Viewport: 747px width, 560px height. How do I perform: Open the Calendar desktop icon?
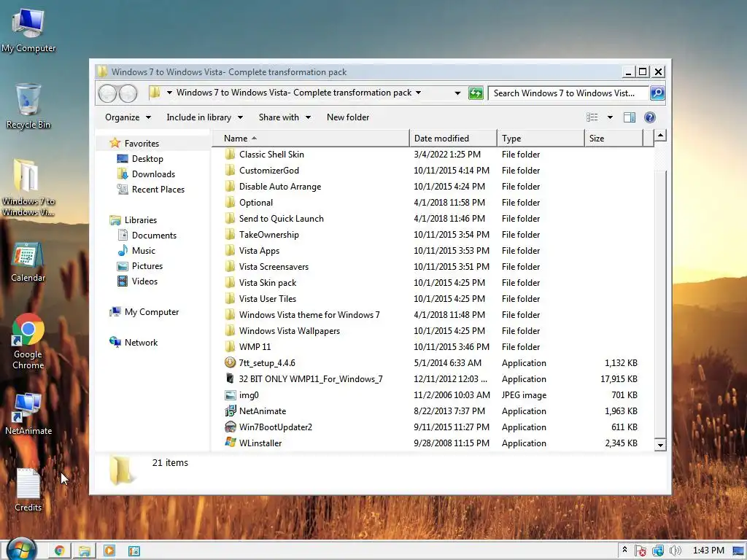pyautogui.click(x=28, y=262)
